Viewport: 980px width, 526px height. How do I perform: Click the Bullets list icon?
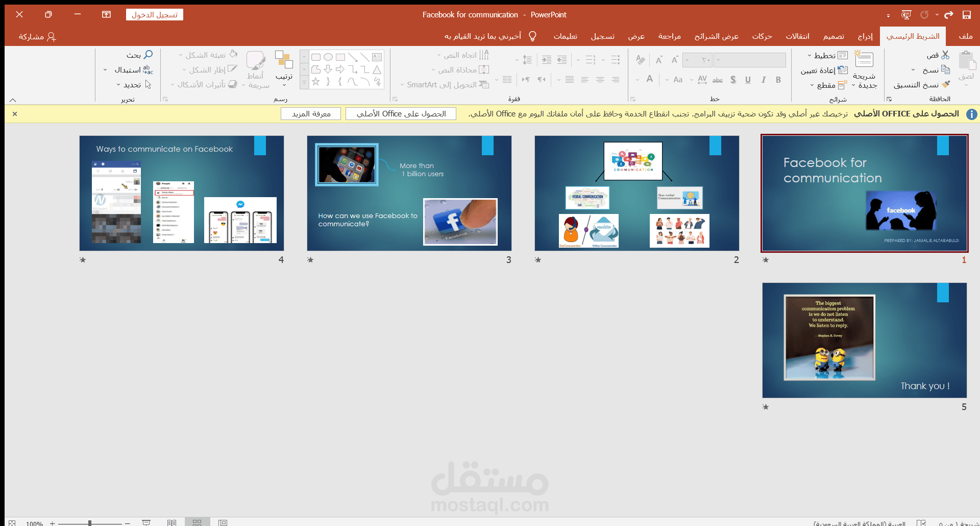(x=616, y=60)
